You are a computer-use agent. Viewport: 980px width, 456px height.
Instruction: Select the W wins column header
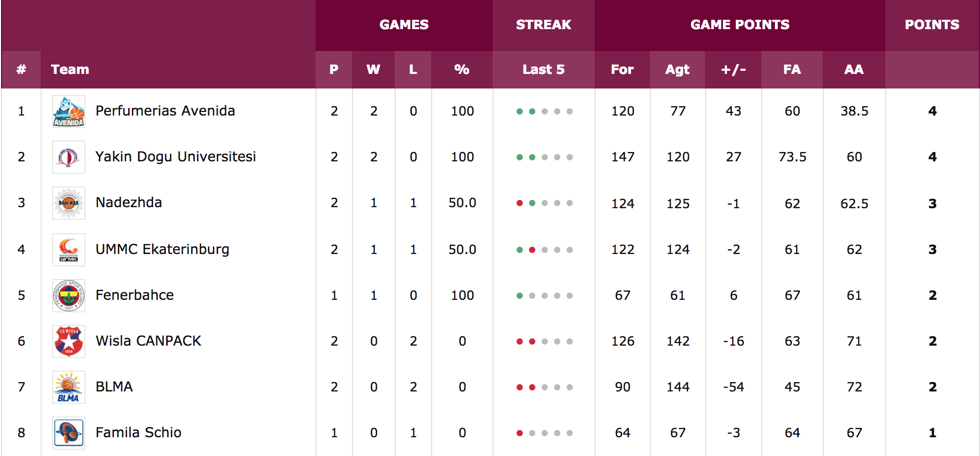click(x=373, y=69)
